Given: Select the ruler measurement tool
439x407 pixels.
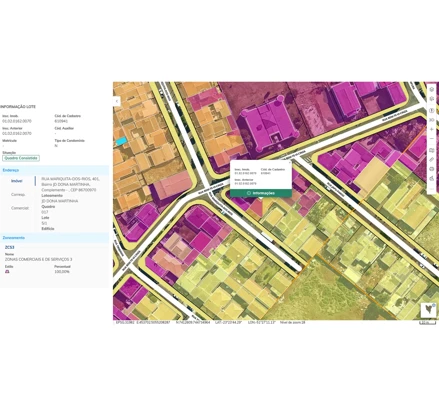Looking at the screenshot, I should pyautogui.click(x=432, y=160).
